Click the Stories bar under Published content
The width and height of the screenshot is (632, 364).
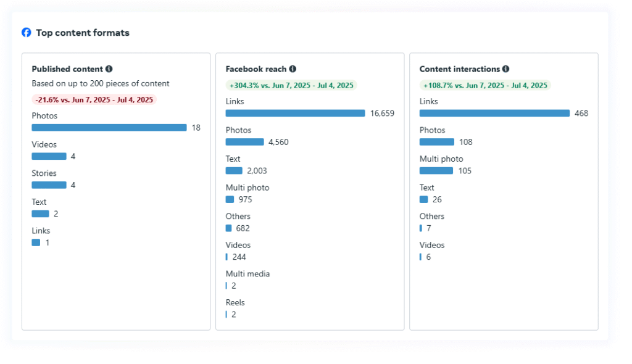pyautogui.click(x=49, y=185)
